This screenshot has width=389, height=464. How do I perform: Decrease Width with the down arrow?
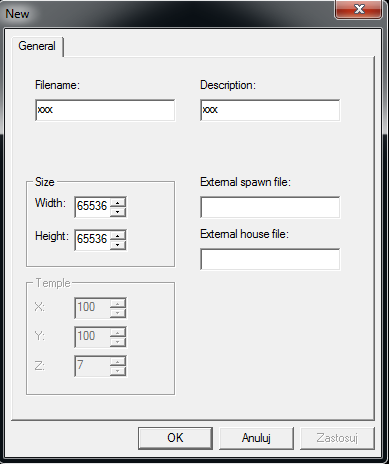click(118, 212)
